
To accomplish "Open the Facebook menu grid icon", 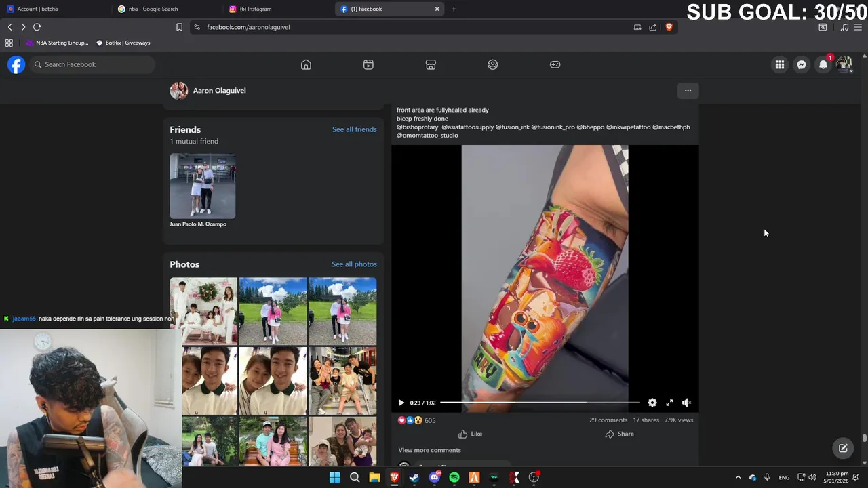I will click(x=780, y=64).
